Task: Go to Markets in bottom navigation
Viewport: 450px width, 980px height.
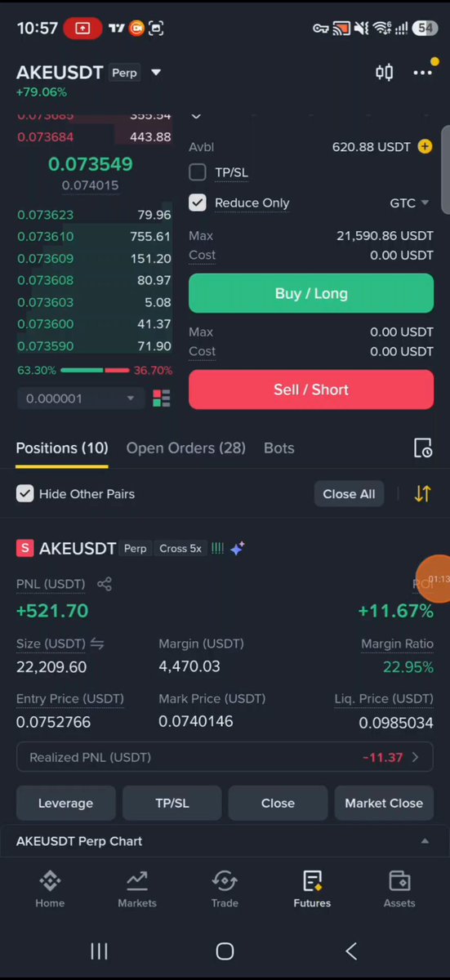Action: 137,889
